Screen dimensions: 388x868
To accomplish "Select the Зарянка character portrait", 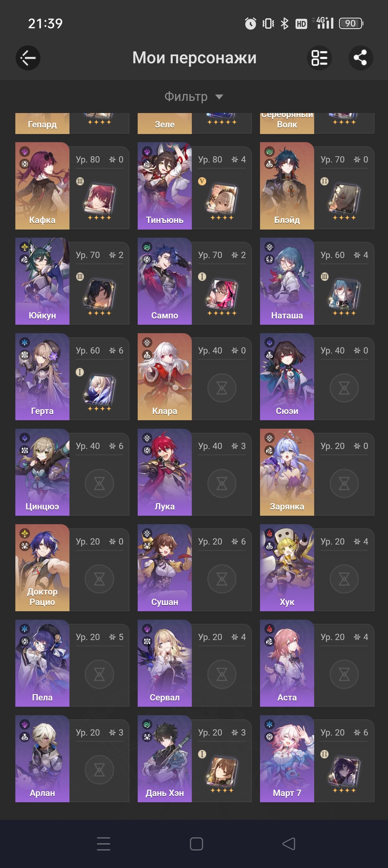I will tap(287, 472).
